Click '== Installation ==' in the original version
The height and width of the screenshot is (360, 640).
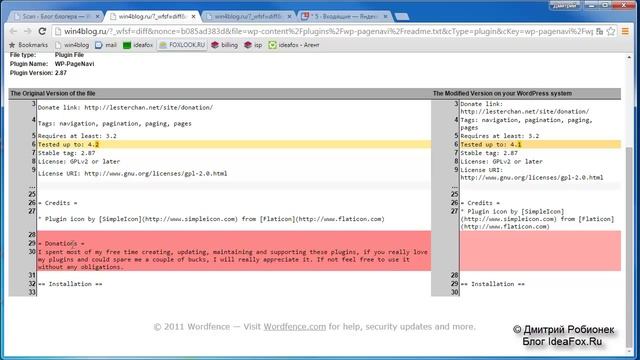coord(70,284)
